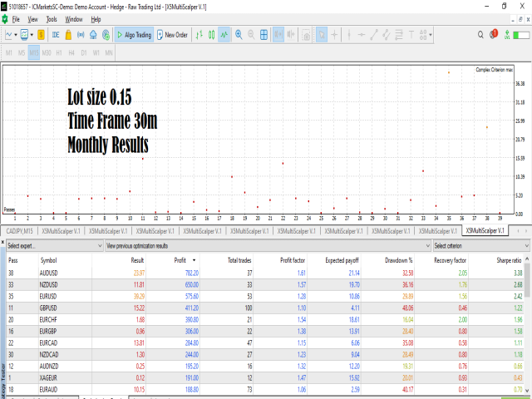The image size is (532, 399).
Task: Switch chart to candlesticks mode
Action: pyautogui.click(x=211, y=35)
